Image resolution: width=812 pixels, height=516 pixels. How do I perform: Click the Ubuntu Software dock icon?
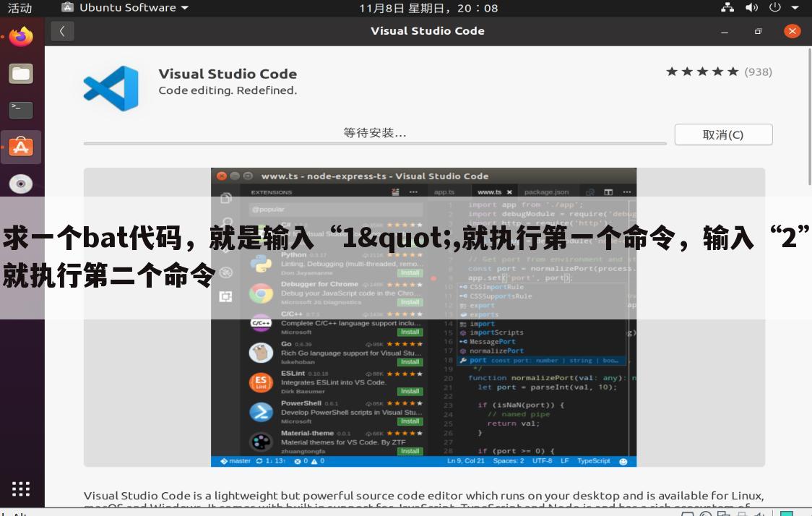coord(21,147)
